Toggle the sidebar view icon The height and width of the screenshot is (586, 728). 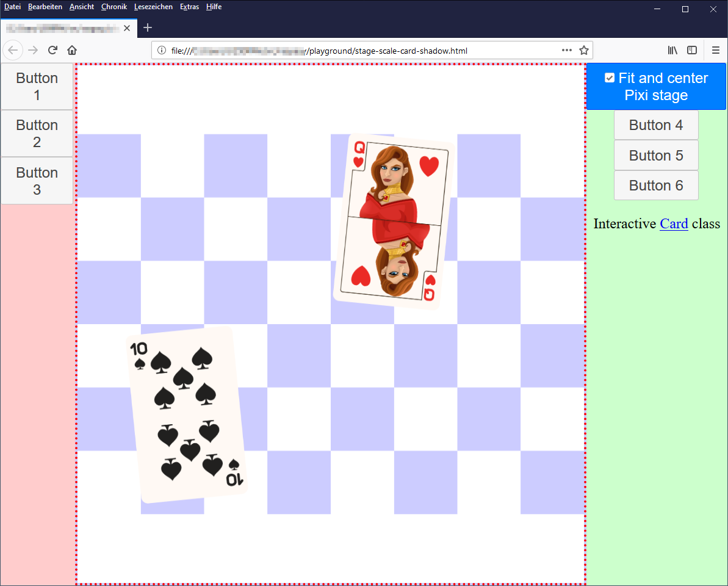coord(692,50)
